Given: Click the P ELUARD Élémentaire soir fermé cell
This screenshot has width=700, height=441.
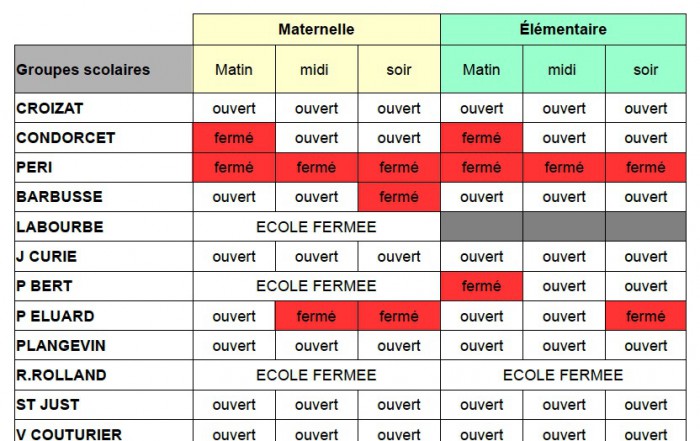Looking at the screenshot, I should (x=646, y=316).
